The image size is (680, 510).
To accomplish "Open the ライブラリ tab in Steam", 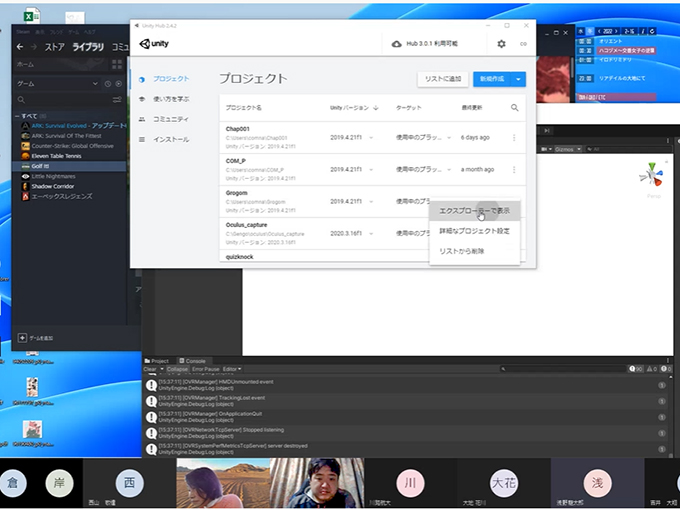I will [x=88, y=47].
